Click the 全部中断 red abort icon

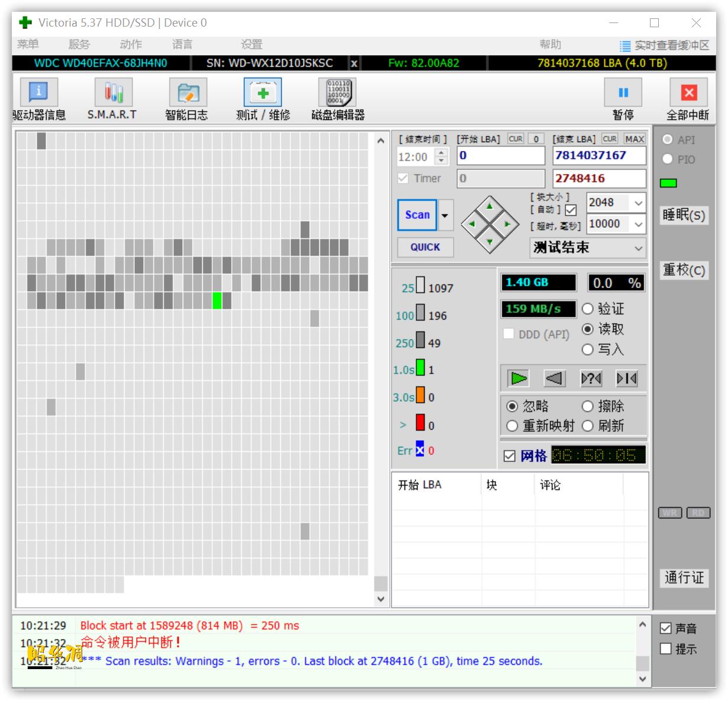coord(688,93)
